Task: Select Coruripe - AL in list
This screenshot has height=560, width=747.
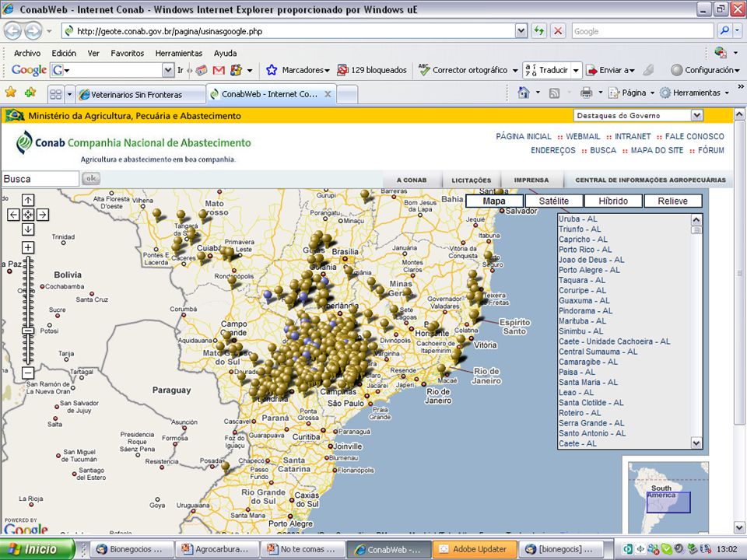Action: (582, 290)
